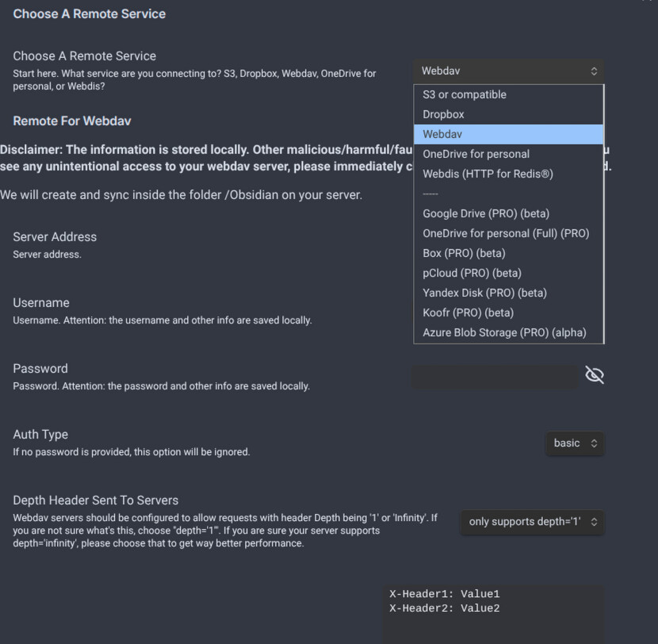This screenshot has width=658, height=644.
Task: Open the Choose A Remote Service dropdown
Action: point(507,71)
